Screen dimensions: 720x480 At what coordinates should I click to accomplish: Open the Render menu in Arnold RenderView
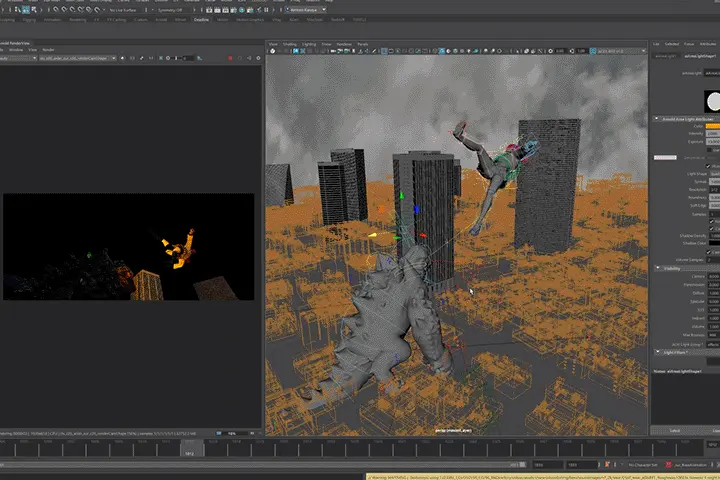[x=48, y=50]
